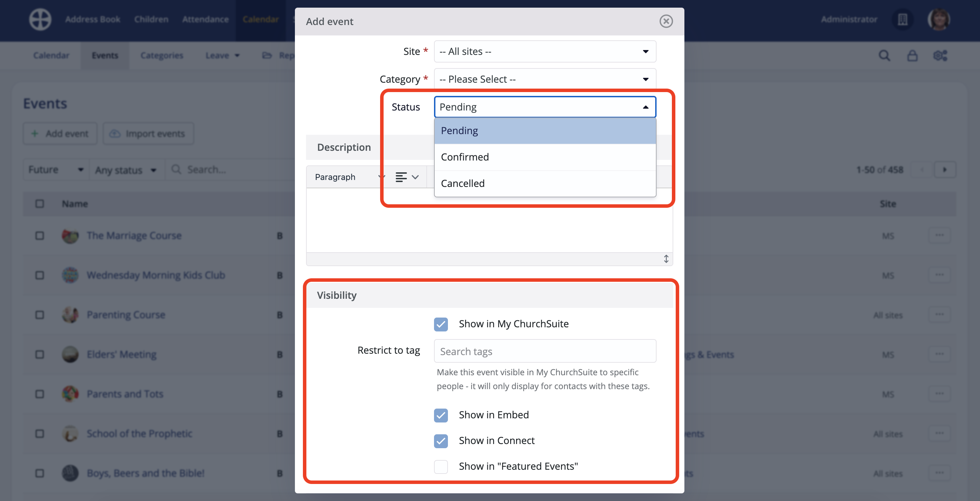
Task: Click the Import events button
Action: point(148,133)
